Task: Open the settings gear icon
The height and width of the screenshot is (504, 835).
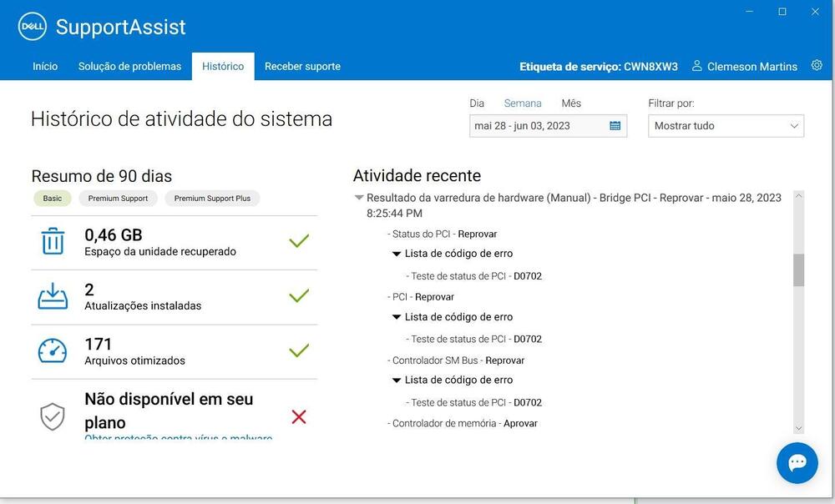Action: [x=817, y=65]
